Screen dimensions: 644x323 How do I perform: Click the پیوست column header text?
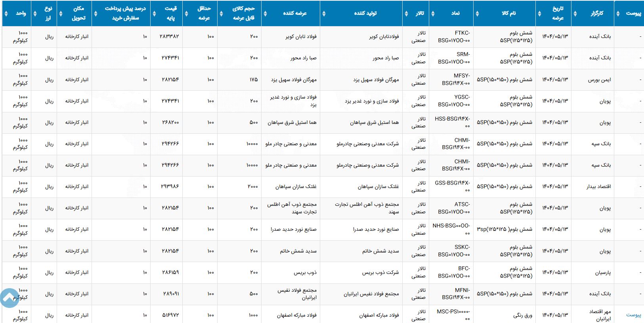tap(633, 13)
